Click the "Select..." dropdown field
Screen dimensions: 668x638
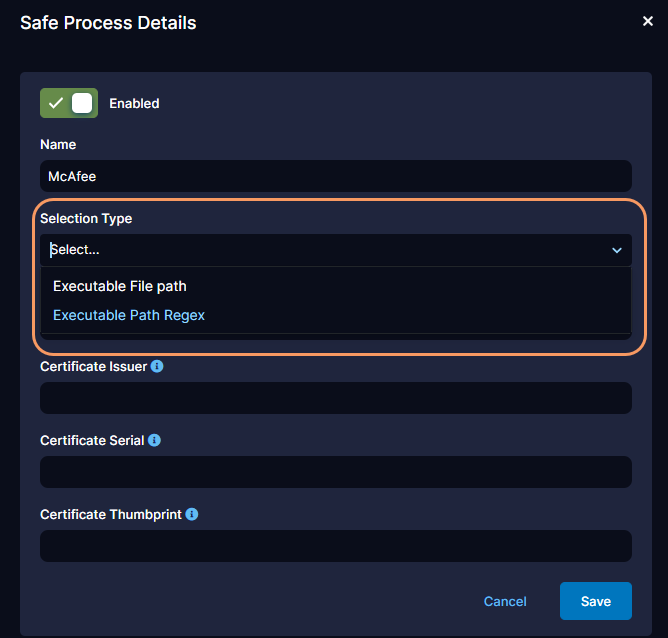coord(320,250)
